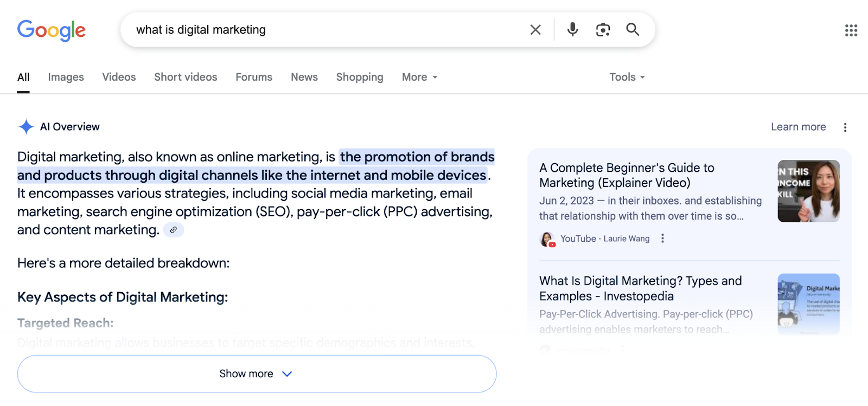
Task: Clear the search query with the X
Action: pyautogui.click(x=535, y=30)
